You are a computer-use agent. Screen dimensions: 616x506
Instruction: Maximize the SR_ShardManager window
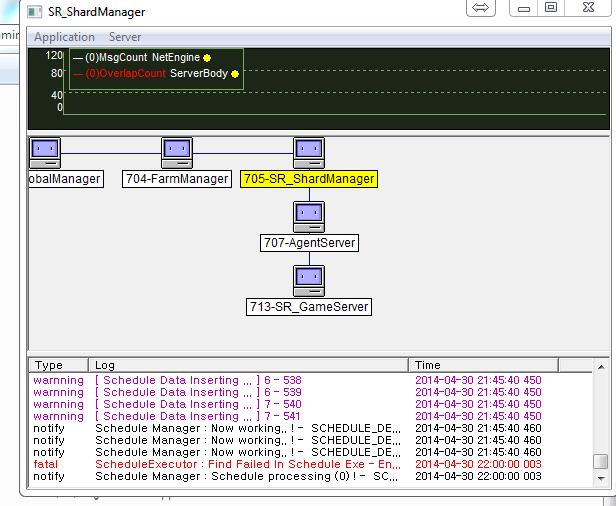point(551,7)
